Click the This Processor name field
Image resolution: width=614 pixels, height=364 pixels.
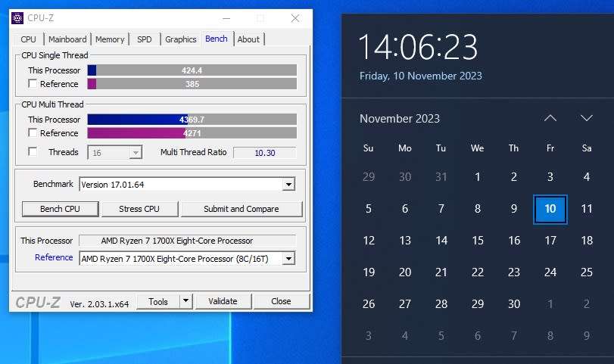[x=187, y=241]
